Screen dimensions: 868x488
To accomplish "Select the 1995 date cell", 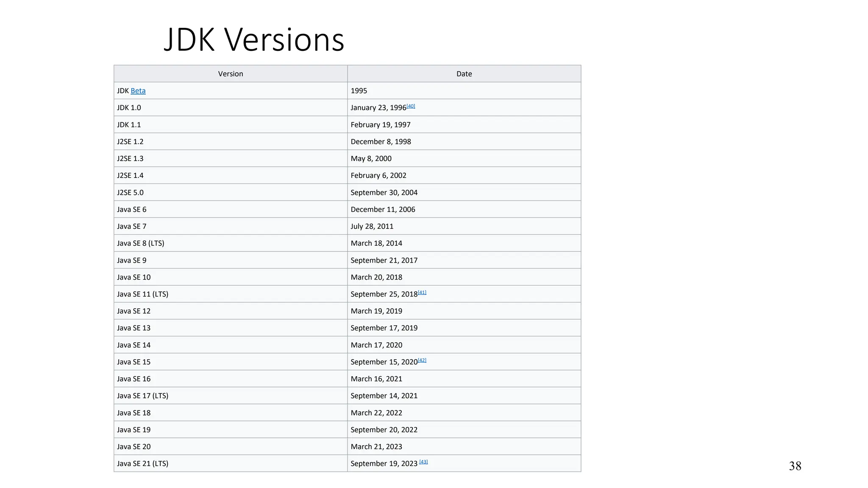I will point(464,91).
